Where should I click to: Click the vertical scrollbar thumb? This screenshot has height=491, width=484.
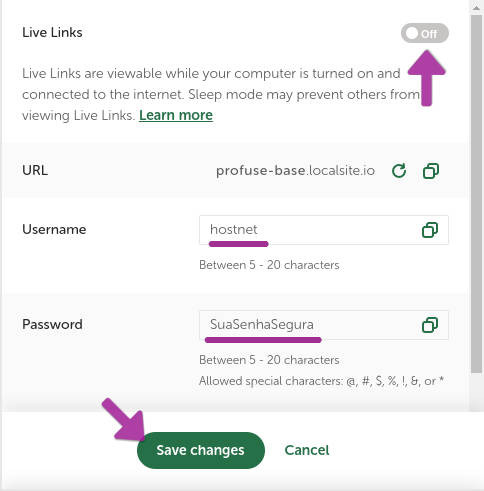pyautogui.click(x=476, y=194)
